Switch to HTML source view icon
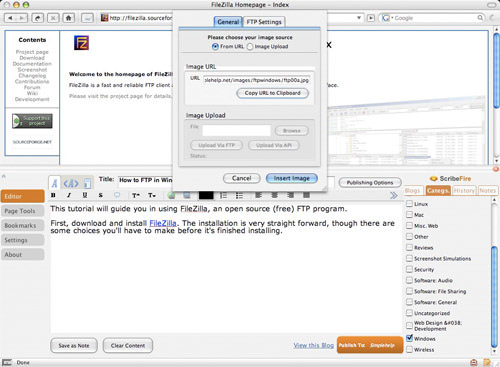Viewport: 500px width, 367px height. coord(71,183)
